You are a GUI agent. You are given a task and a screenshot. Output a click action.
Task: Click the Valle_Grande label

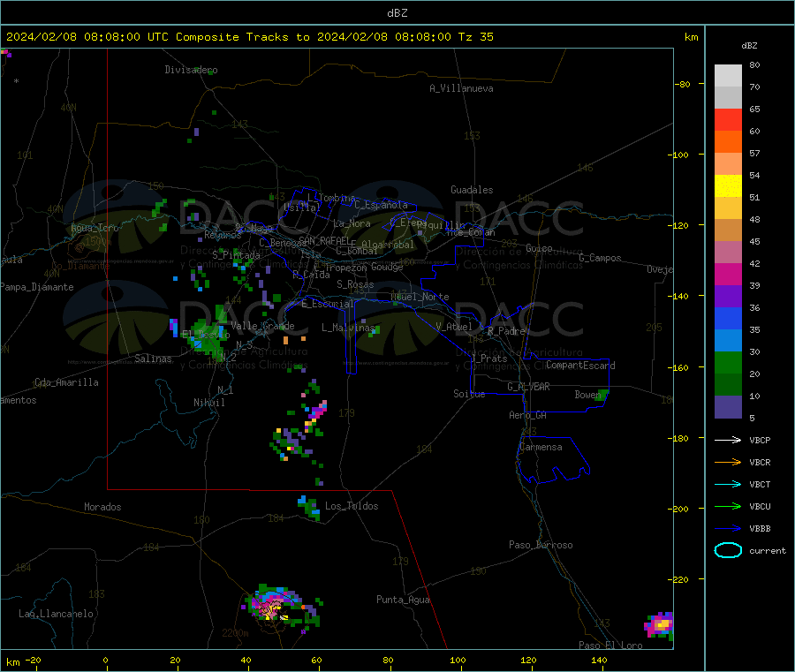pyautogui.click(x=262, y=326)
